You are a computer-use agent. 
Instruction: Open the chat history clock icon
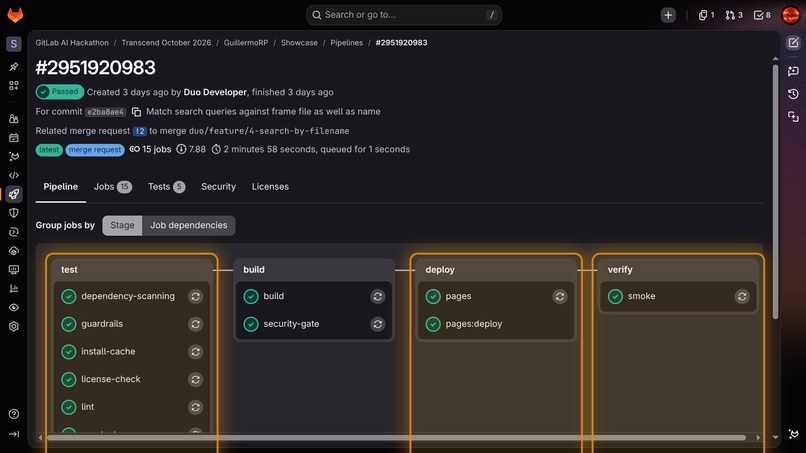pyautogui.click(x=793, y=94)
